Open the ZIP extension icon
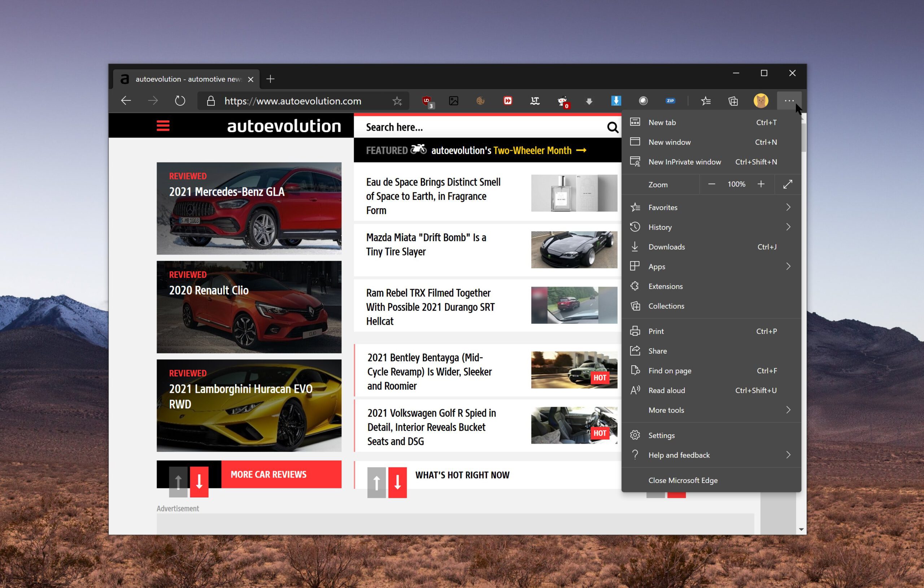 pyautogui.click(x=670, y=101)
